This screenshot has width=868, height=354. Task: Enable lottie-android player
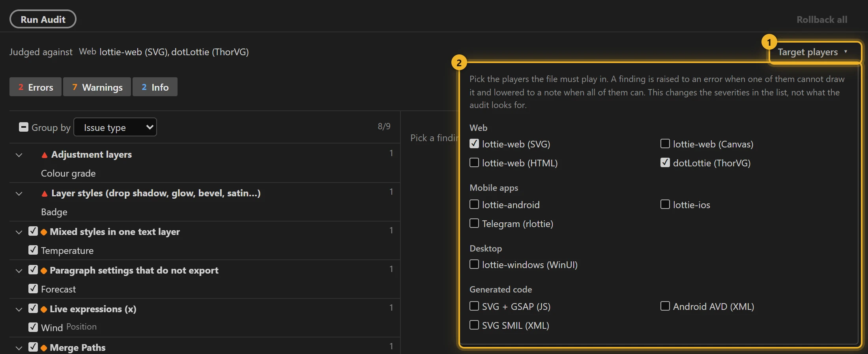pos(474,205)
